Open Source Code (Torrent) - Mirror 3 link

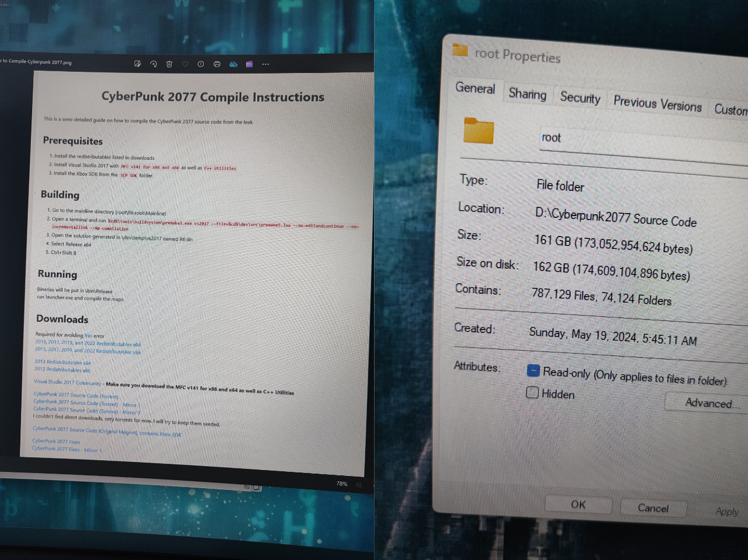86,410
